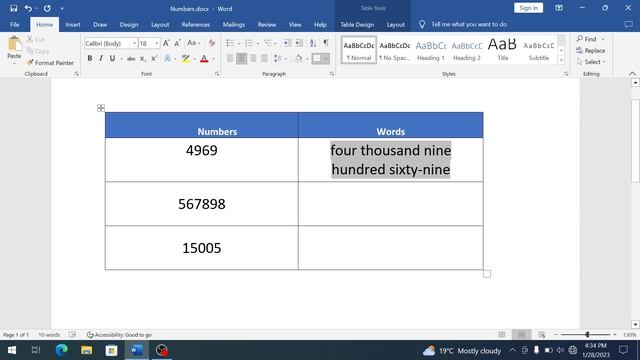Apply text highlight color
The height and width of the screenshot is (360, 640).
click(x=186, y=58)
